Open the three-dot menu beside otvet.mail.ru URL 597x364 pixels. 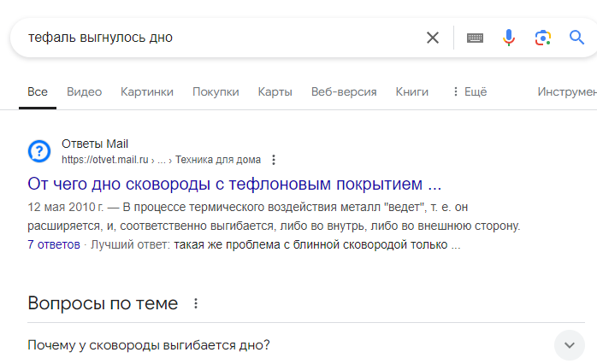(x=274, y=160)
